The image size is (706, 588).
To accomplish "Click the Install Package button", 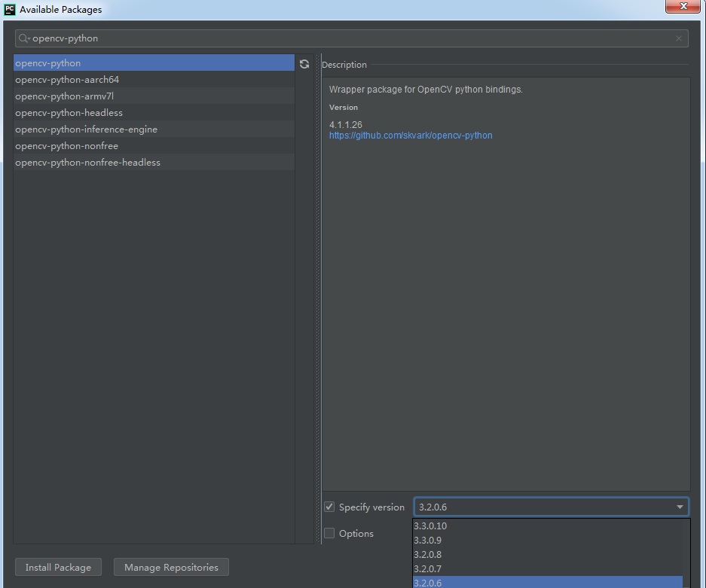I will (58, 567).
